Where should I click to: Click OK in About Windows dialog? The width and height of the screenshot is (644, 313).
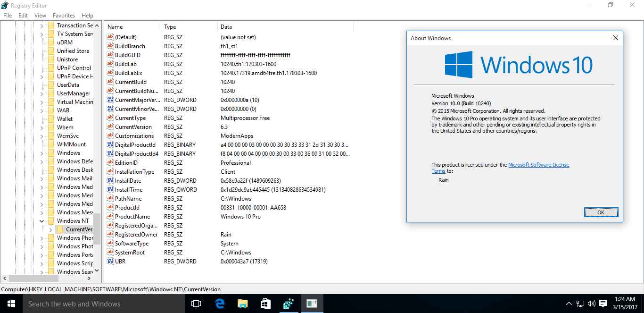click(601, 212)
